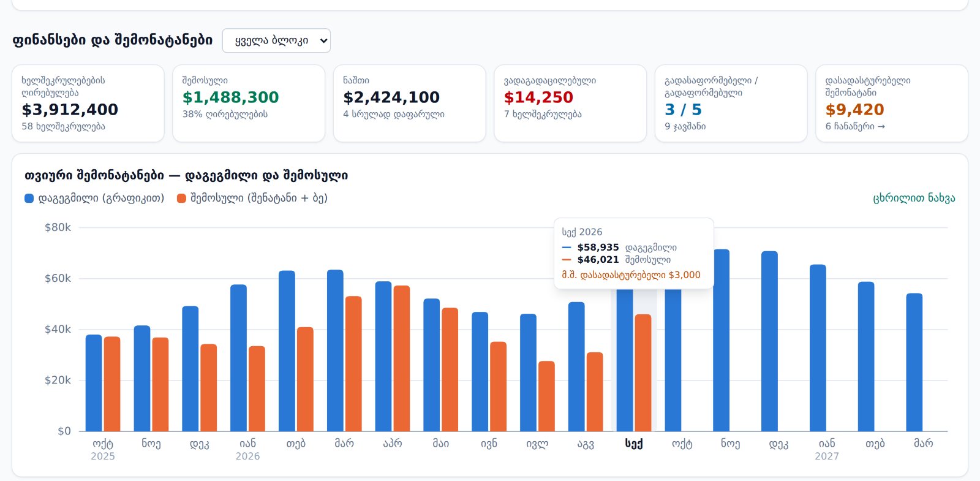Click the orange received bar for April 2026

point(402,358)
